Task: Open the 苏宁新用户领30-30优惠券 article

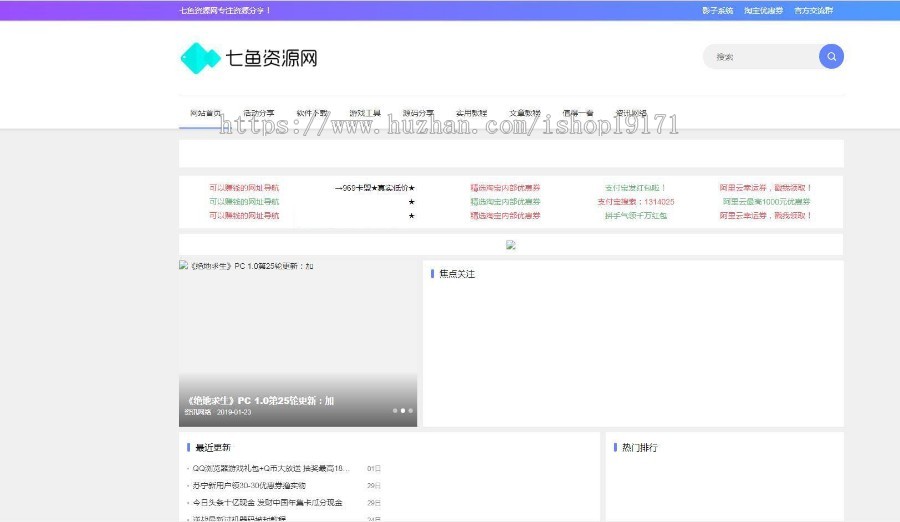Action: pyautogui.click(x=249, y=486)
